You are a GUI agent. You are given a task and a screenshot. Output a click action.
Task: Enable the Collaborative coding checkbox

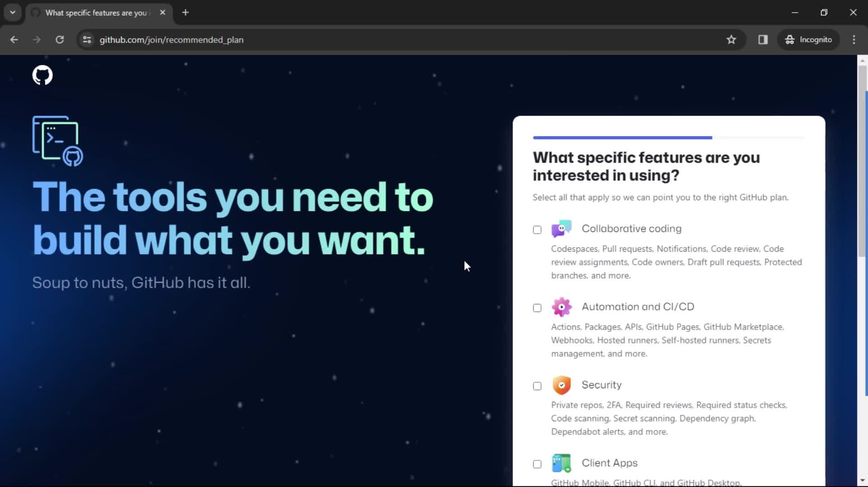536,229
